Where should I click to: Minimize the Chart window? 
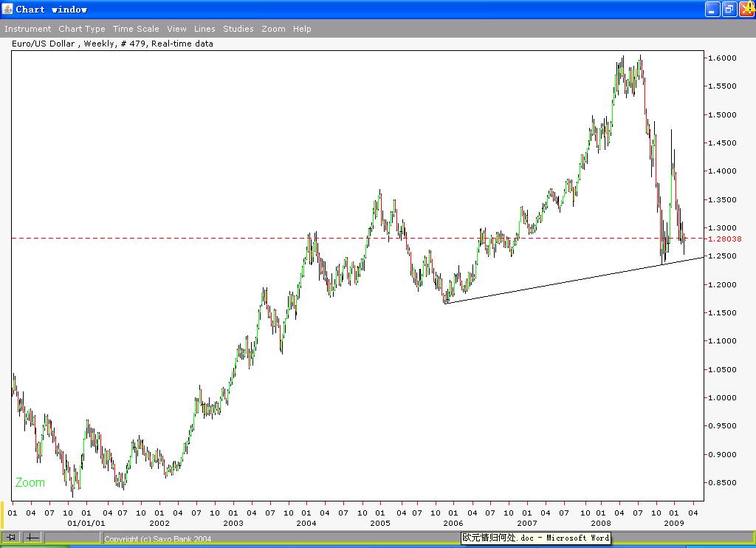tap(712, 9)
